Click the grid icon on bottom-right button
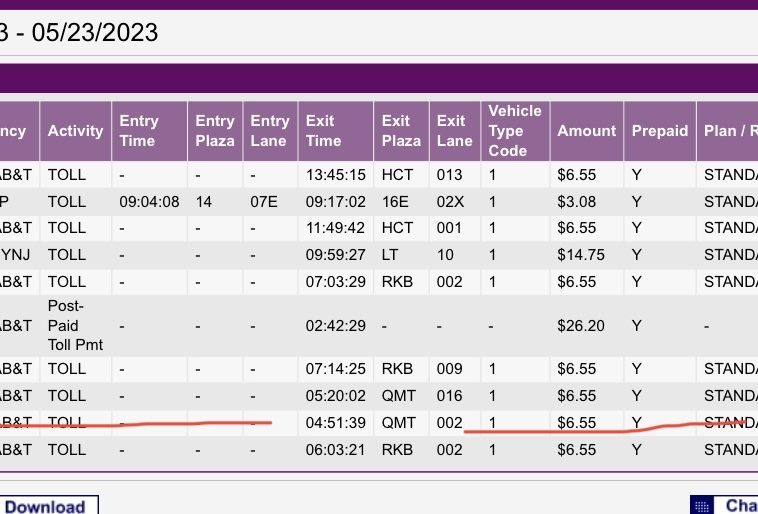 (x=703, y=506)
